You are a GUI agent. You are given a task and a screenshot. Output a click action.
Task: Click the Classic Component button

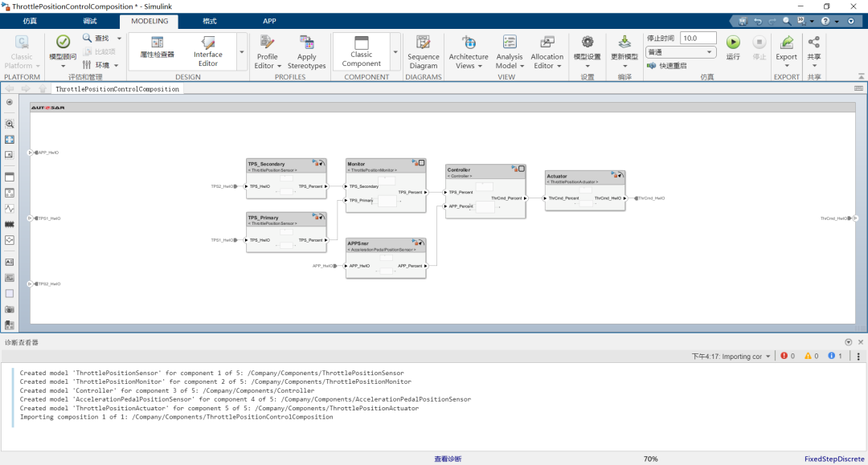(x=361, y=51)
